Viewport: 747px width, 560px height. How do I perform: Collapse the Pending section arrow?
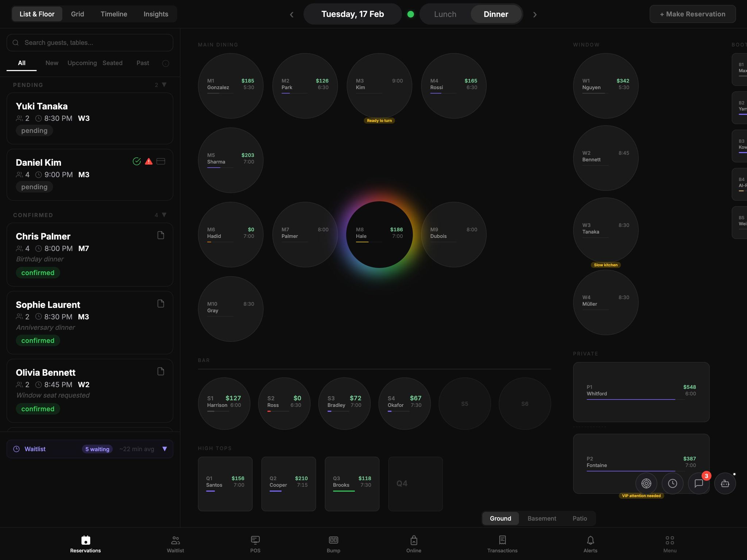pyautogui.click(x=164, y=85)
